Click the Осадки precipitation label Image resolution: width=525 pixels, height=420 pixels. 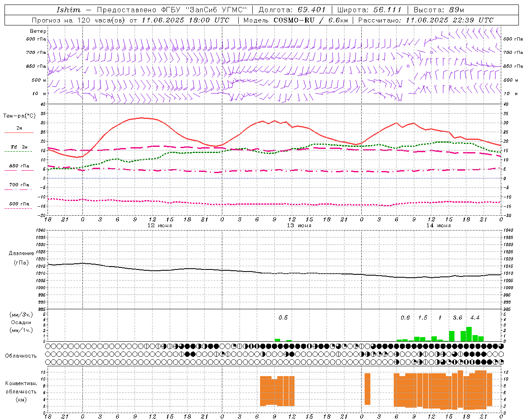[x=21, y=322]
